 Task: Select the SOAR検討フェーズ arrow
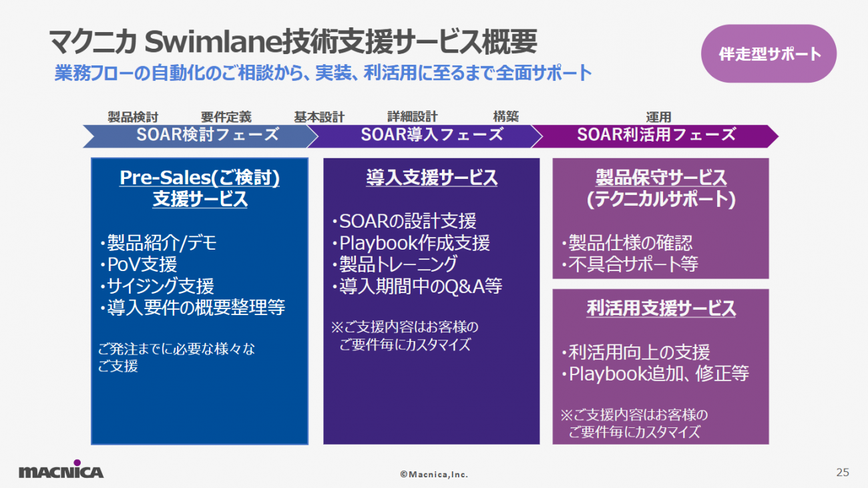click(200, 135)
